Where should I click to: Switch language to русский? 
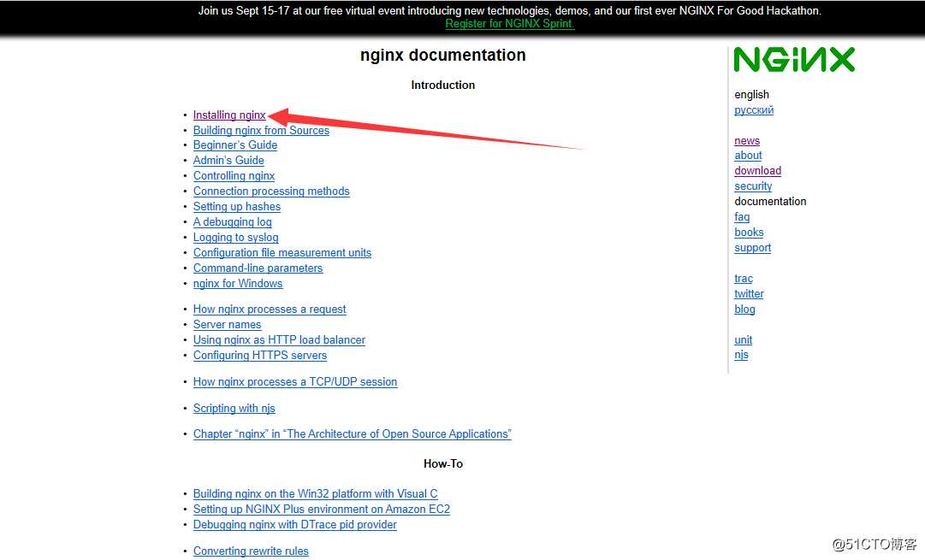point(754,109)
